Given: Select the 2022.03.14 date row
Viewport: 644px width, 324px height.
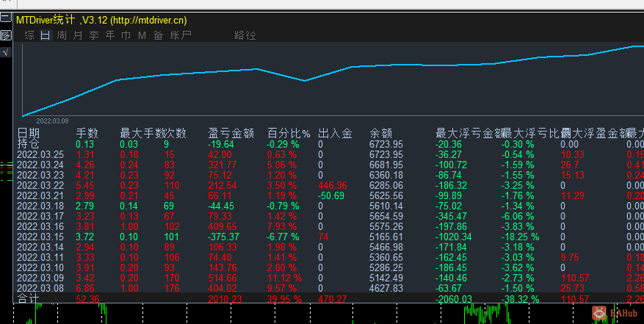Looking at the screenshot, I should click(40, 247).
